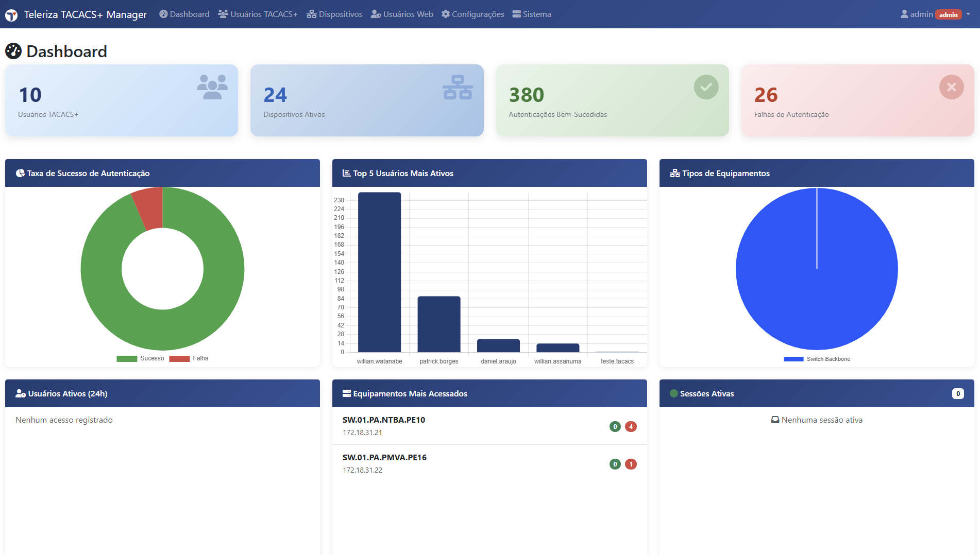Click the red Falha slice of donut chart

tap(148, 209)
